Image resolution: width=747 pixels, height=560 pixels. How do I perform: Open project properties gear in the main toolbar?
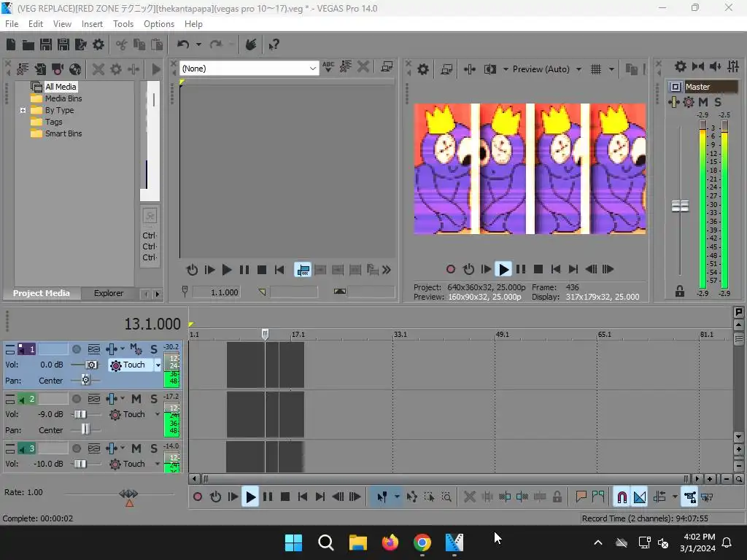98,44
